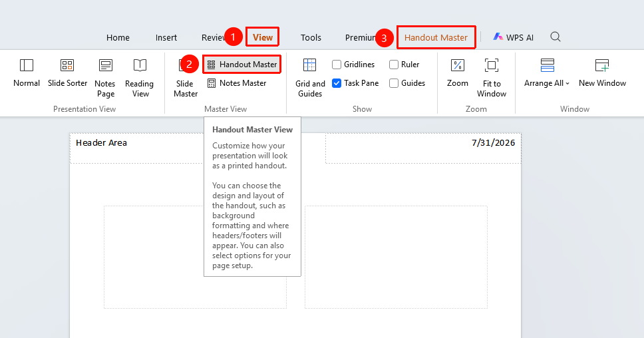Switch to the Handout Master tab
Viewport: 644px width, 338px height.
[x=436, y=37]
